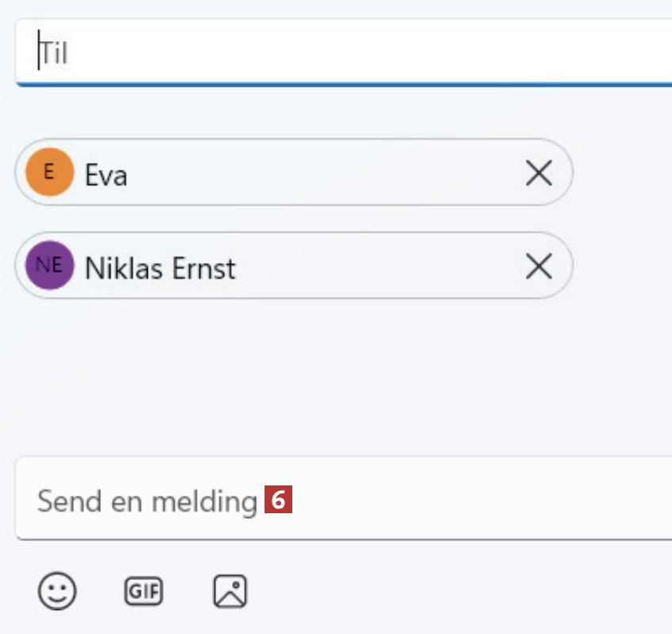Screen dimensions: 672x634
Task: Open the emoji picker smiley icon
Action: pyautogui.click(x=57, y=591)
